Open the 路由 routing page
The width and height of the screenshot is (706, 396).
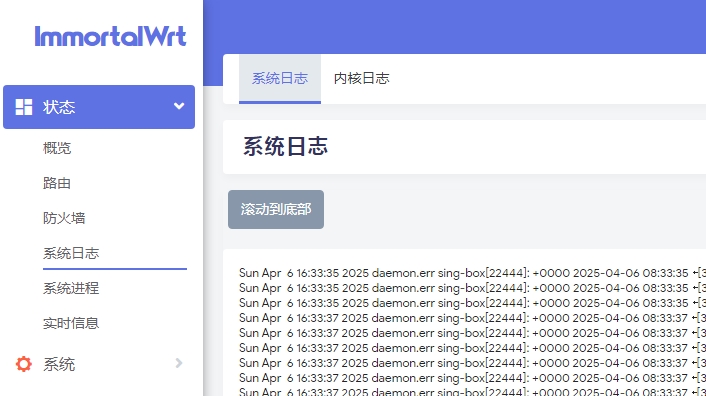[57, 183]
